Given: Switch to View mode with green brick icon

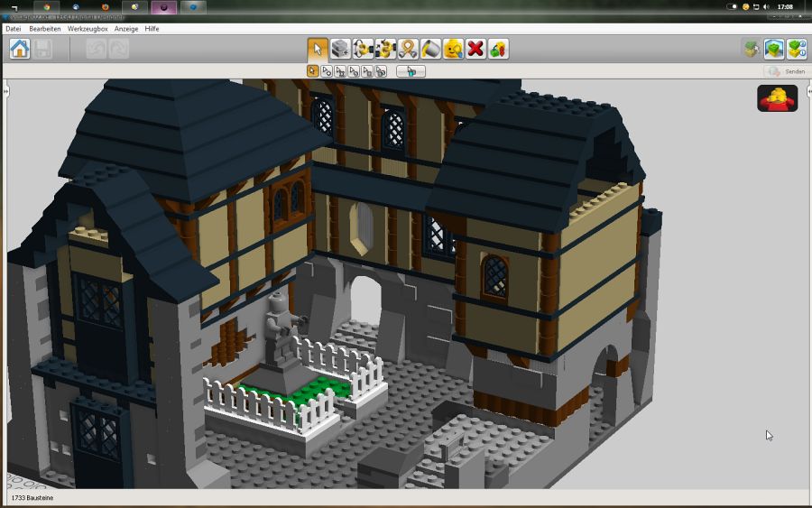Looking at the screenshot, I should pos(774,49).
